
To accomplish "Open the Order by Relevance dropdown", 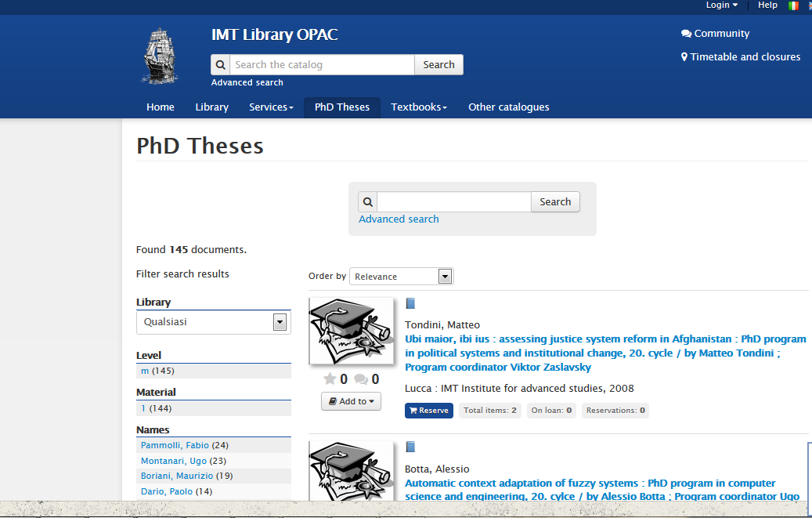I will (402, 277).
